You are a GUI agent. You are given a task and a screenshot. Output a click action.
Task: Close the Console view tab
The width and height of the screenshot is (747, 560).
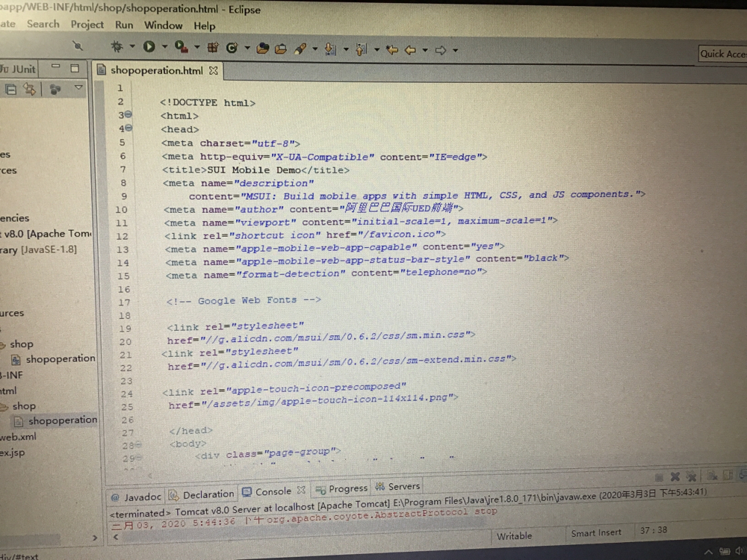click(301, 490)
